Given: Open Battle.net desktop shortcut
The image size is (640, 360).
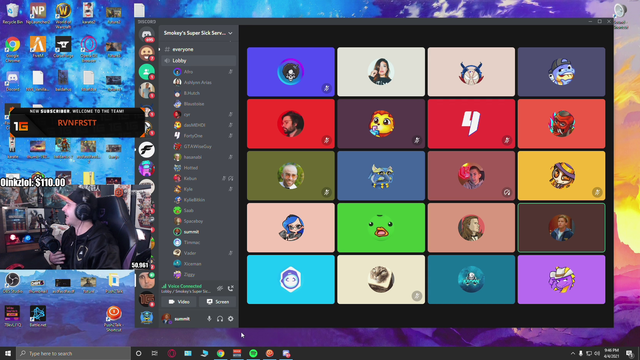Looking at the screenshot, I should 38,317.
